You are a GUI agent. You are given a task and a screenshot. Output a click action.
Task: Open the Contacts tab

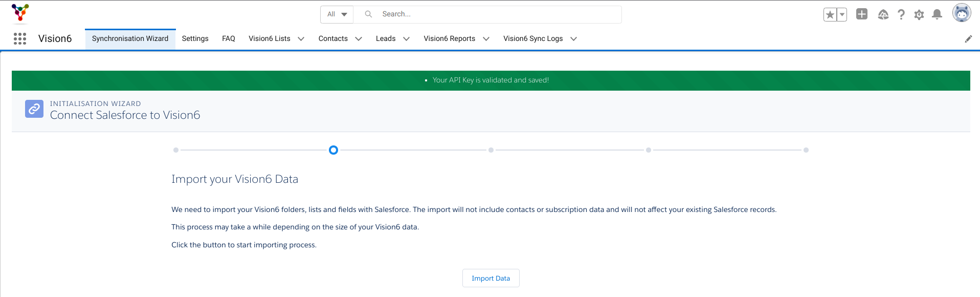click(x=333, y=39)
